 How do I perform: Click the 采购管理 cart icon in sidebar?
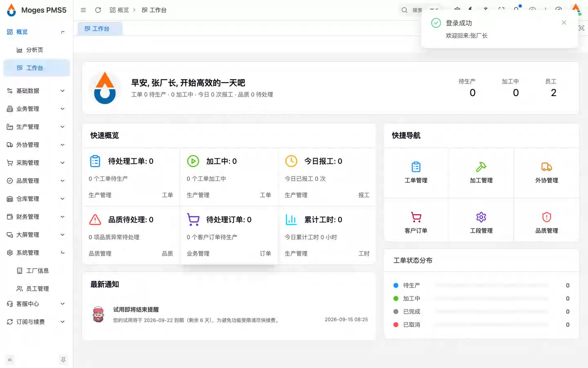10,163
